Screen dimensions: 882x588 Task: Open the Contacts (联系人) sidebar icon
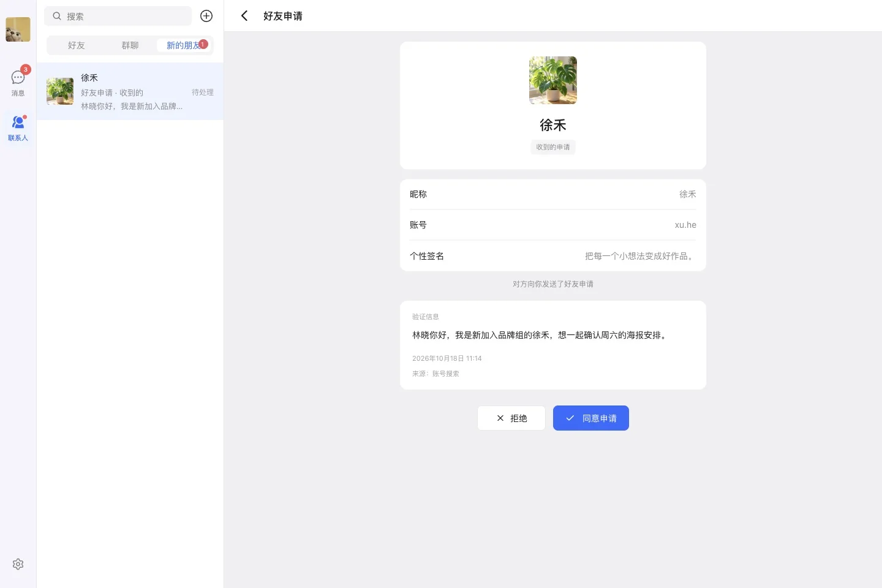[x=18, y=128]
